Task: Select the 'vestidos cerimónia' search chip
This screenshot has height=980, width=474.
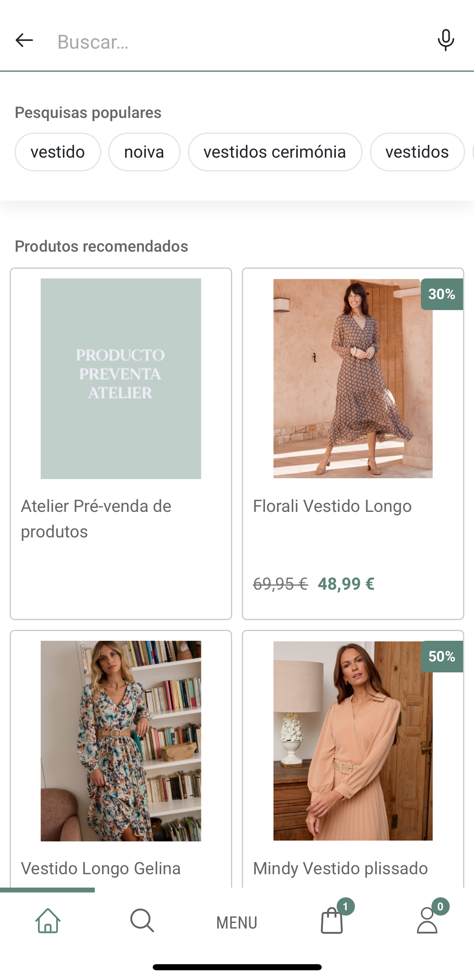Action: [275, 152]
